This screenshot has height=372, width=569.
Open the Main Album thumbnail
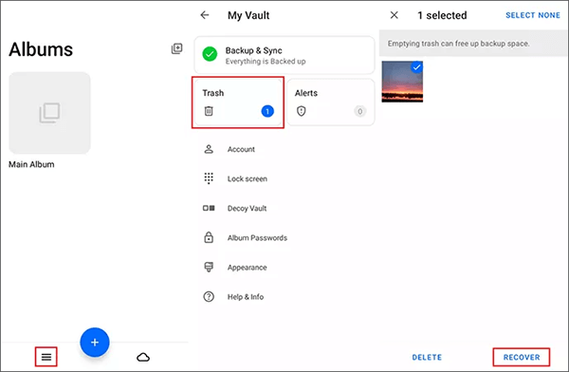pos(50,113)
